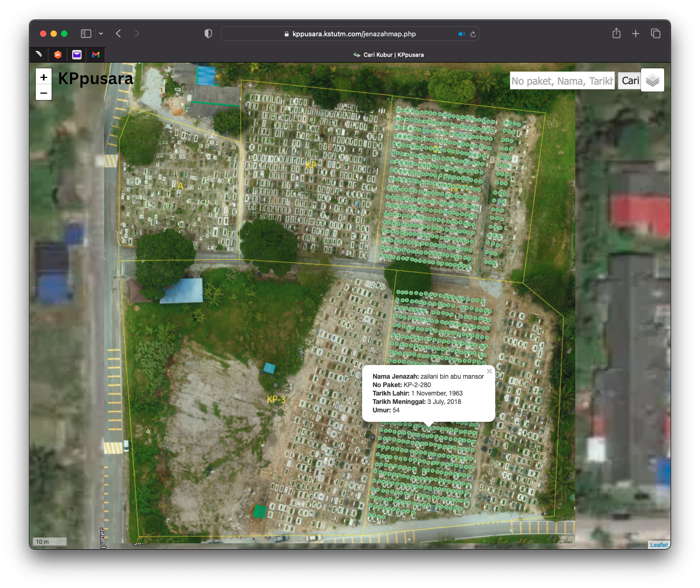The height and width of the screenshot is (588, 700).
Task: Close the zailani bin abu mansor popup
Action: point(489,371)
